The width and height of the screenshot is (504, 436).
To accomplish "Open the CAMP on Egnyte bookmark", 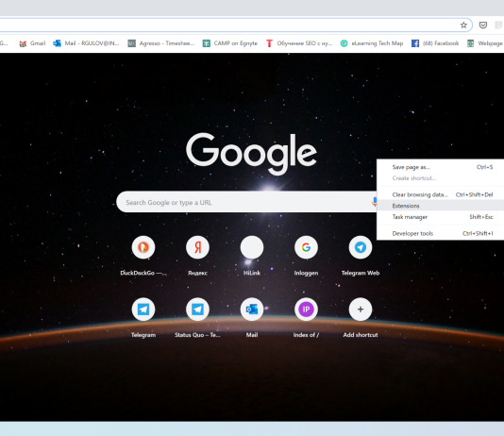I will (230, 43).
